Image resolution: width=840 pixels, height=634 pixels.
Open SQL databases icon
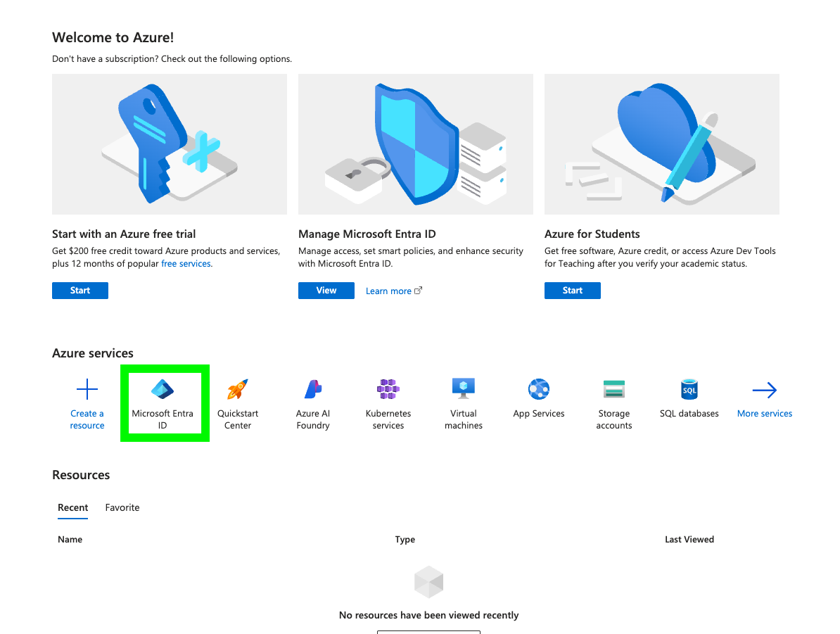coord(689,390)
